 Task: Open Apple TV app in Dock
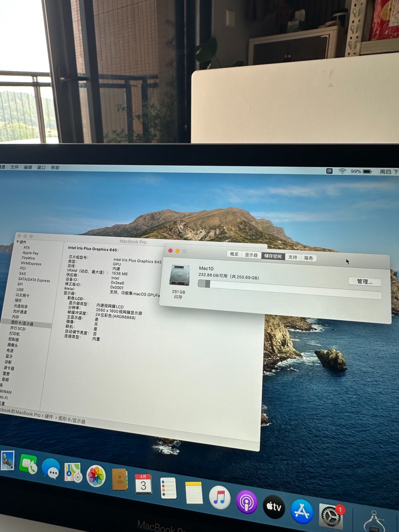tap(274, 507)
